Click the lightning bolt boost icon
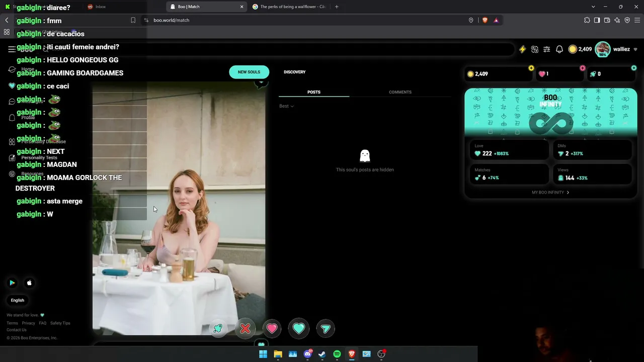644x362 pixels. coord(522,49)
